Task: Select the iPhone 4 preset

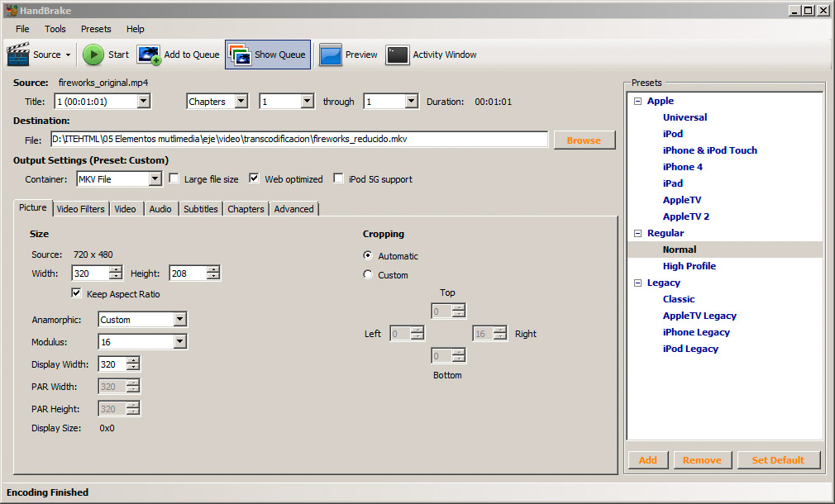Action: pos(683,167)
